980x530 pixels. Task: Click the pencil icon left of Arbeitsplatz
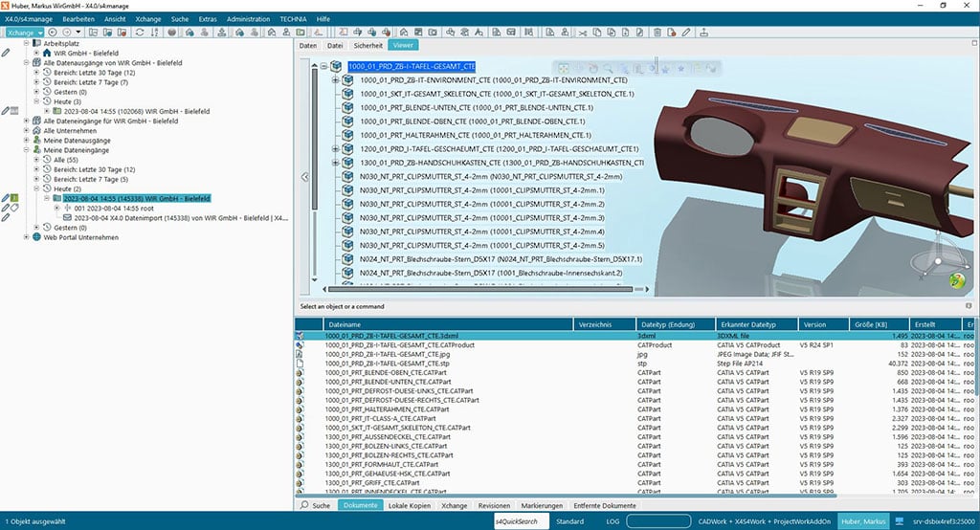point(6,54)
